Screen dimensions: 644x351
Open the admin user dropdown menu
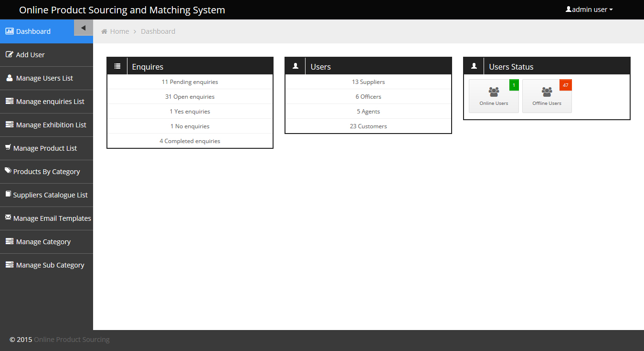tap(589, 10)
